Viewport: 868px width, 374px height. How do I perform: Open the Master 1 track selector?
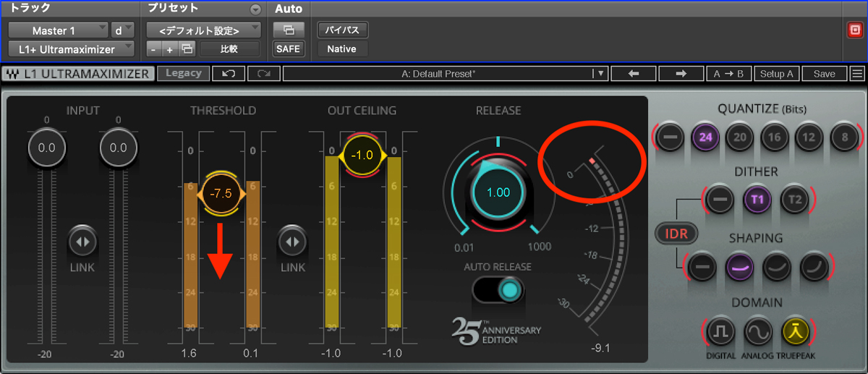pos(58,30)
